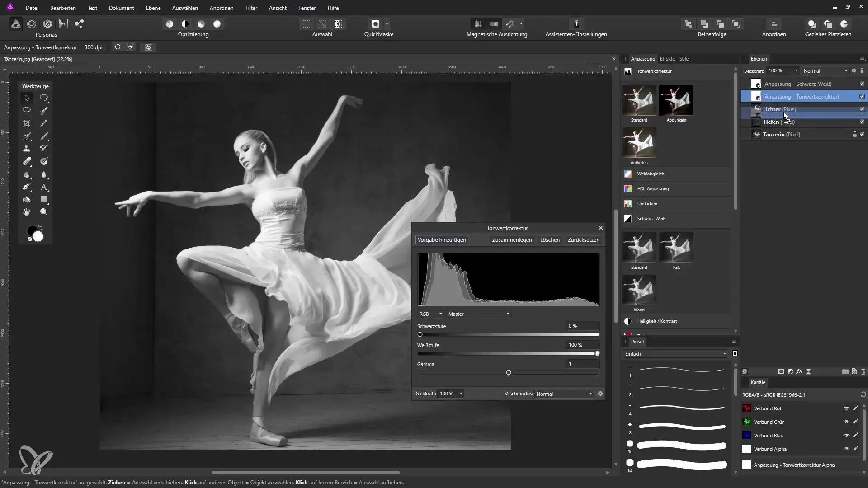
Task: Select the Crop tool
Action: point(27,123)
